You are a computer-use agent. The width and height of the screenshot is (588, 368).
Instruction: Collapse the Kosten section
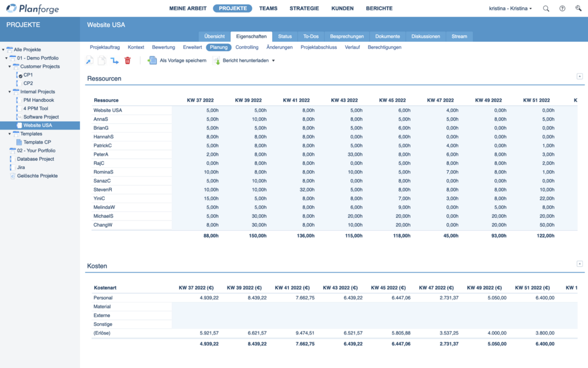(579, 264)
